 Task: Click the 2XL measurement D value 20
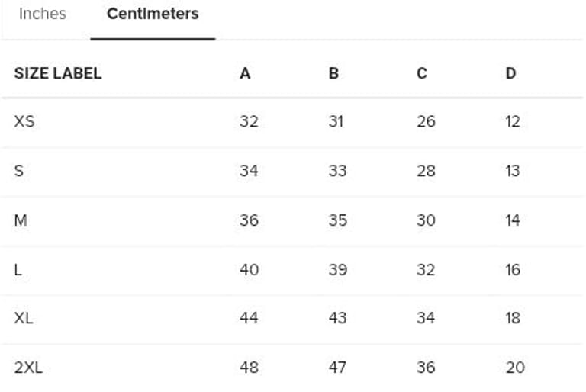(x=515, y=368)
